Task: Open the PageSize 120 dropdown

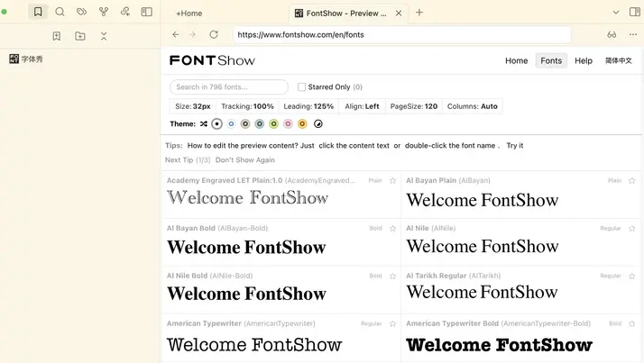Action: tap(413, 106)
